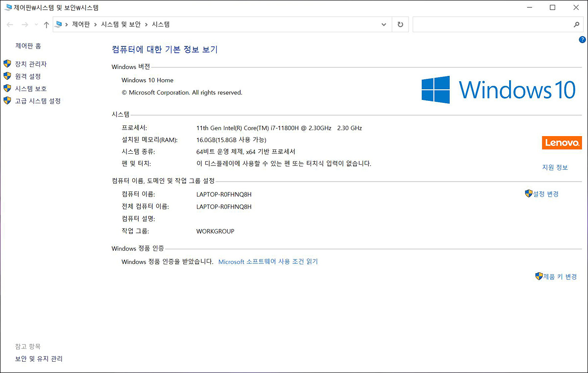The height and width of the screenshot is (373, 588).
Task: Click the 설치된 메모리(RAM): label
Action: [x=149, y=140]
